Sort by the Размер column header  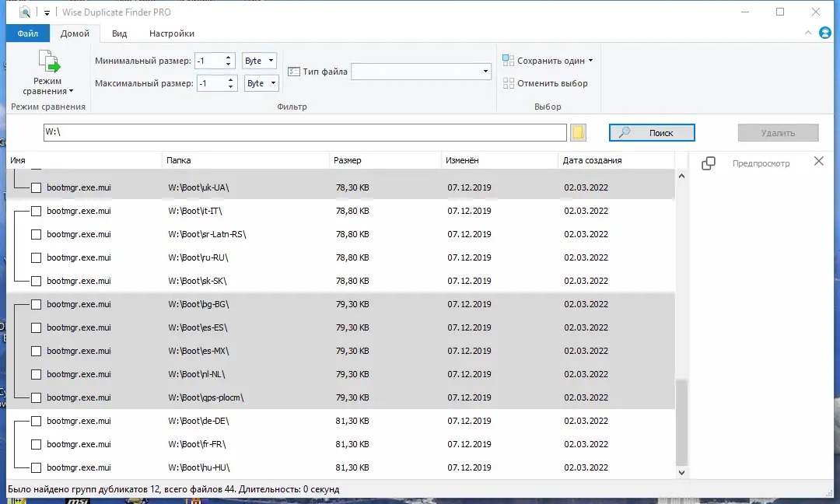385,160
